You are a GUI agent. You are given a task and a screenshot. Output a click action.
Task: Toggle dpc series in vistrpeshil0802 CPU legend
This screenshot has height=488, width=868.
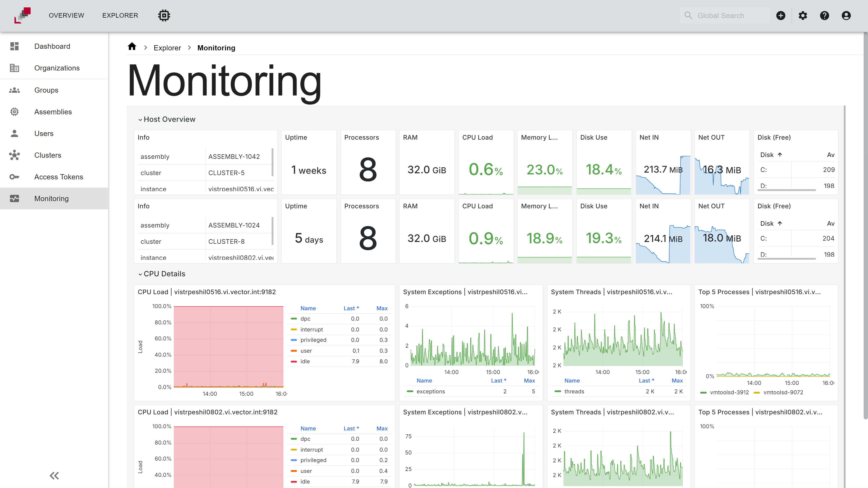(305, 439)
